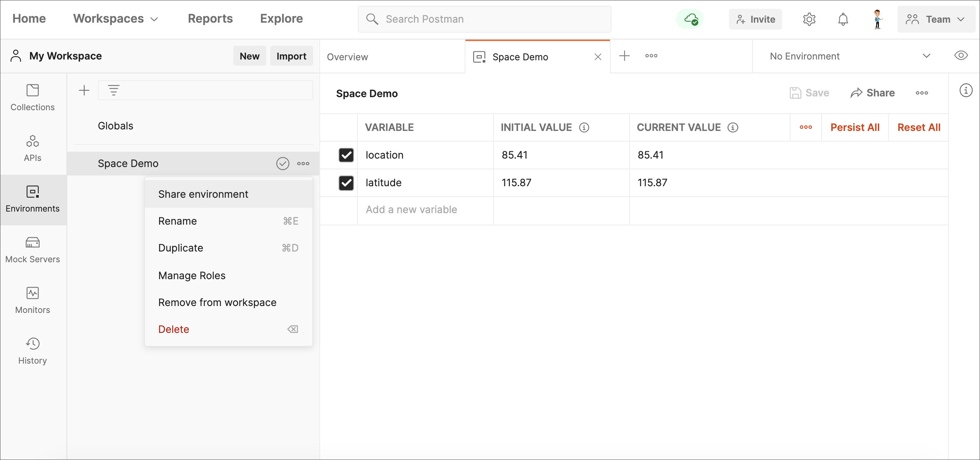This screenshot has height=460, width=980.
Task: Click the cloud sync status icon
Action: 691,19
